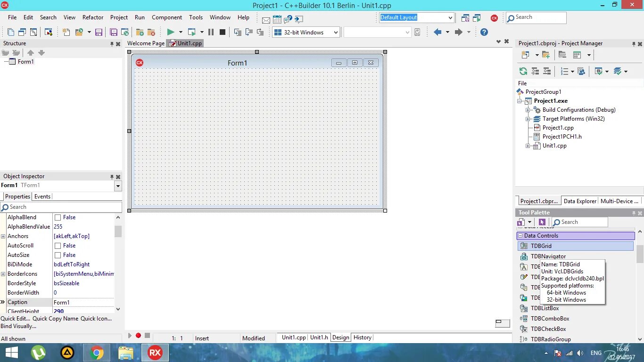Image resolution: width=644 pixels, height=362 pixels.
Task: Click the Expand all icon in Project Manager
Action: coord(535,71)
